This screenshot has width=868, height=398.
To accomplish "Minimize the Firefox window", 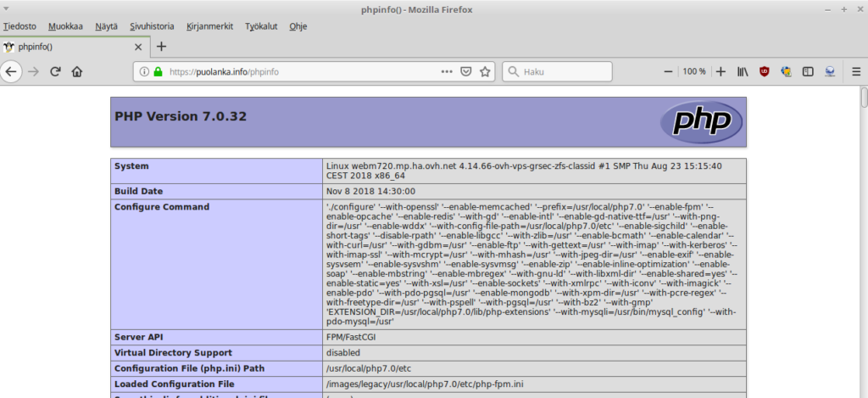I will click(828, 9).
